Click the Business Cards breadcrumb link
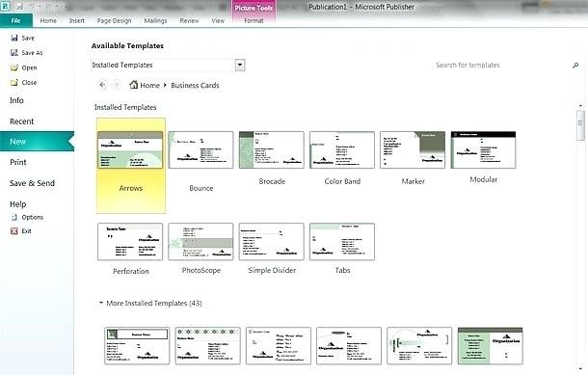 (195, 86)
